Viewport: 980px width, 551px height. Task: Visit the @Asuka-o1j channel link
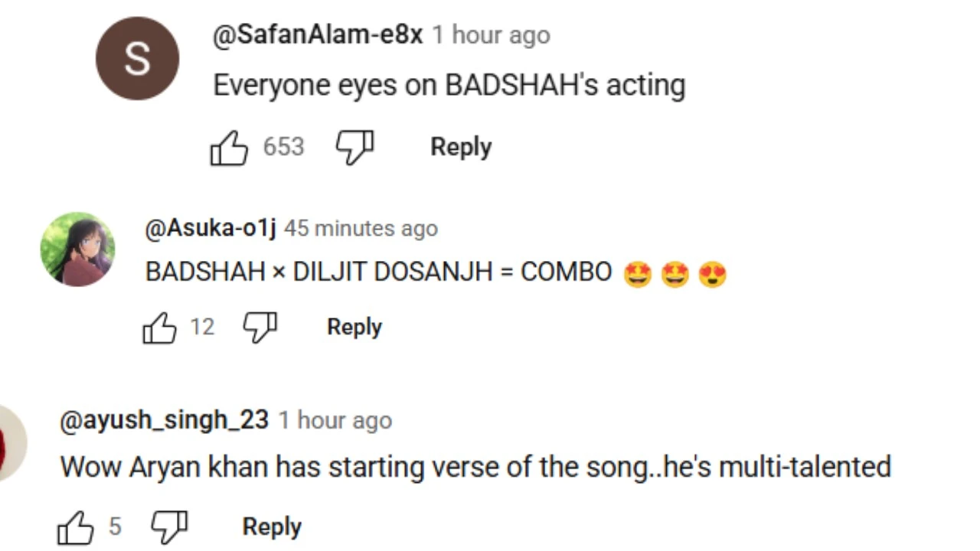click(211, 228)
